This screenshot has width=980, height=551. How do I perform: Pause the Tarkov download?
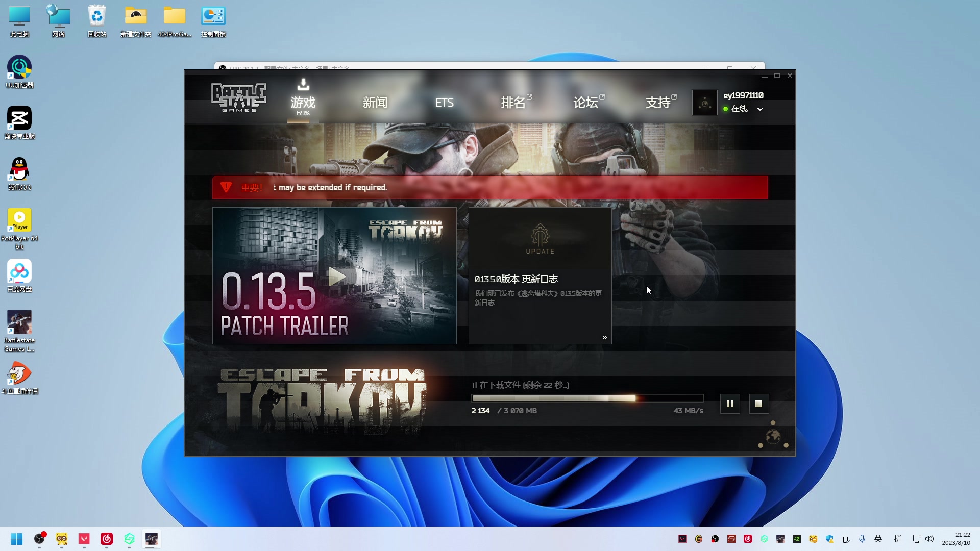[x=730, y=404]
